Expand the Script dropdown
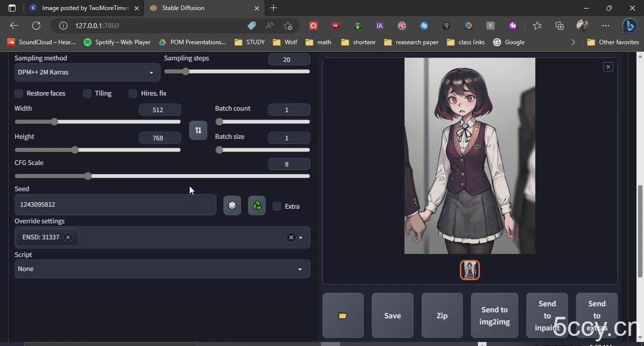The width and height of the screenshot is (644, 346). coord(162,269)
